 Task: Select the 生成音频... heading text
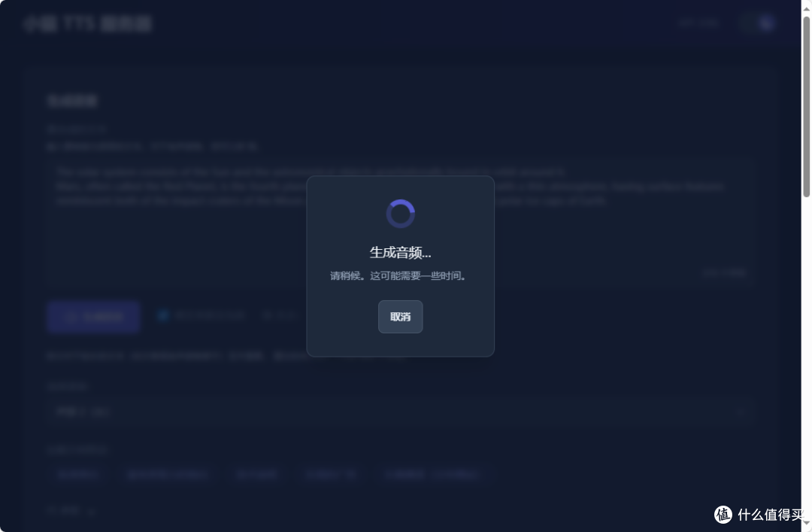point(400,253)
